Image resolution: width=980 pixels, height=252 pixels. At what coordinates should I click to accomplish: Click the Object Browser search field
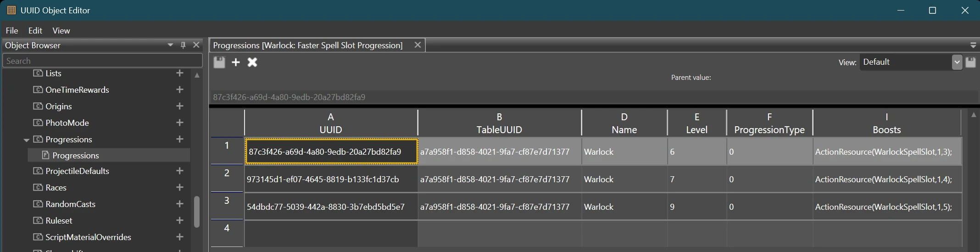tap(102, 61)
